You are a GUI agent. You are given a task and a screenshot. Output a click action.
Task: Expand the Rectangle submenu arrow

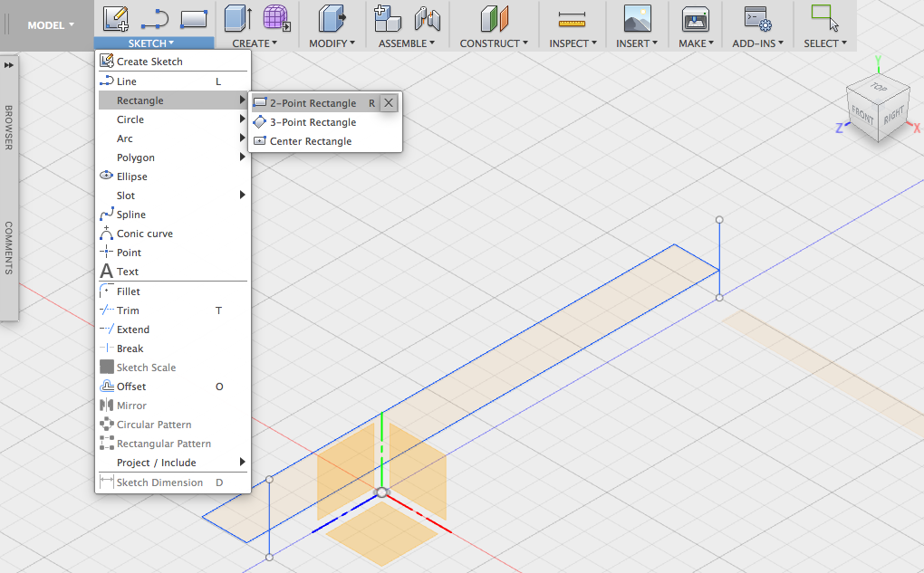242,100
